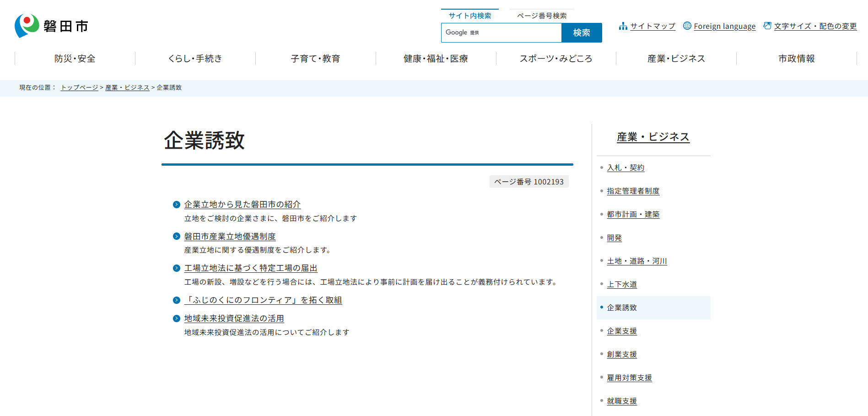Open sidebar link 創業支援

coord(622,355)
